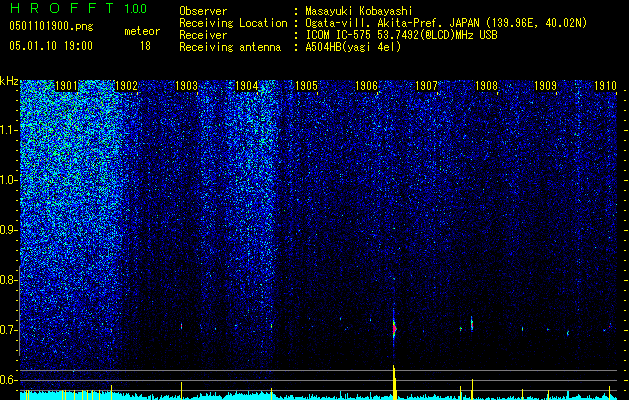Click the 0.9 kHz axis tick label
This screenshot has width=629, height=400.
[7, 230]
